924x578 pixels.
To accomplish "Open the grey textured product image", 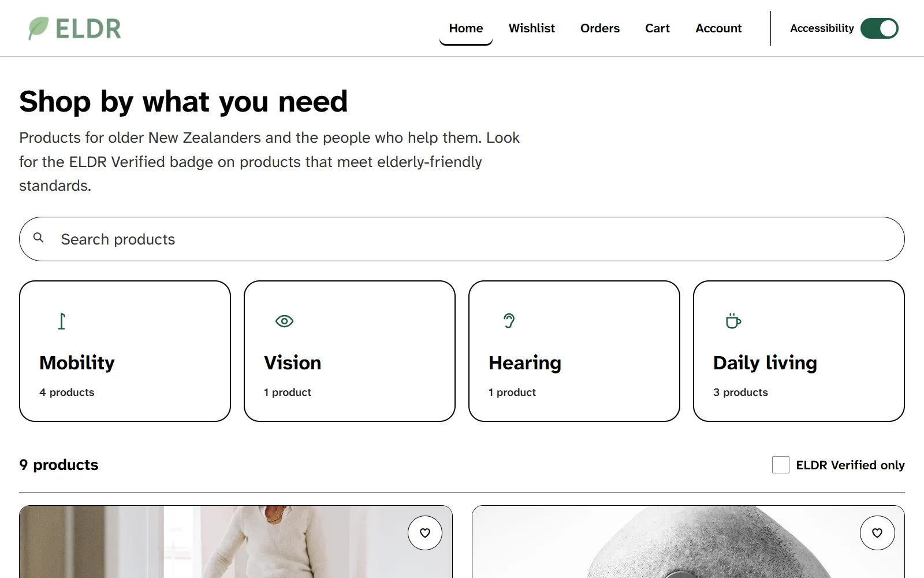I will [688, 542].
